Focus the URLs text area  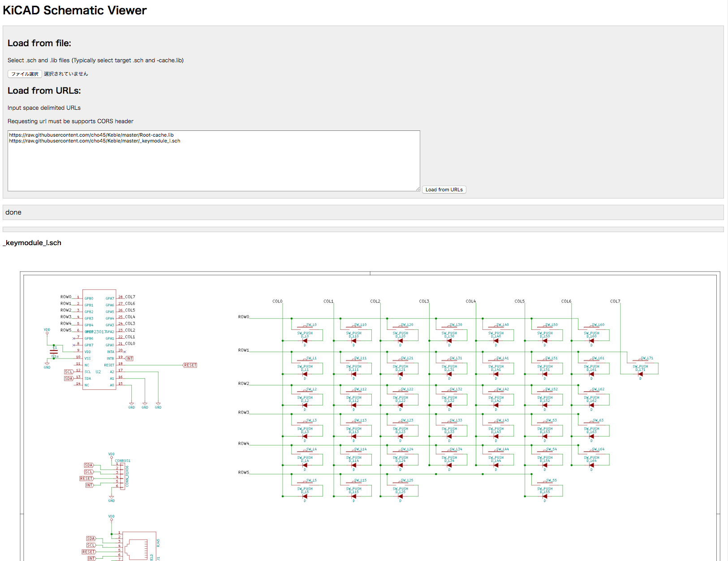tap(213, 160)
